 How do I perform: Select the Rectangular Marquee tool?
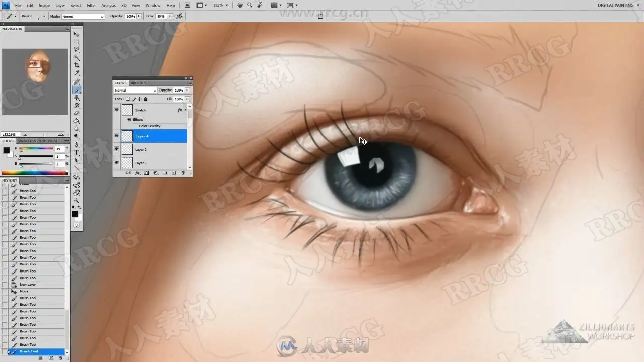click(x=77, y=42)
